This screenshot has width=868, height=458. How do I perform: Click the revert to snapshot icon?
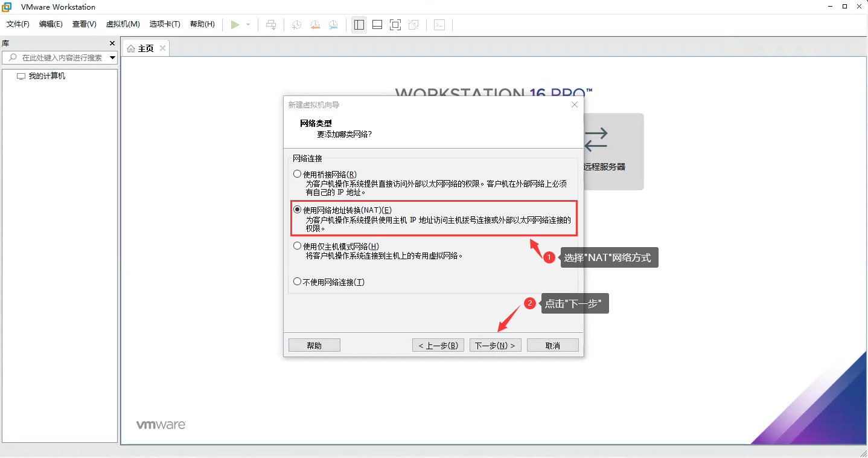click(315, 25)
